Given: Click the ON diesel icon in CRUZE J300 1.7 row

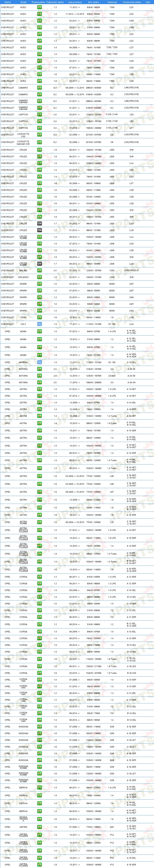Looking at the screenshot, I should pos(39,224).
